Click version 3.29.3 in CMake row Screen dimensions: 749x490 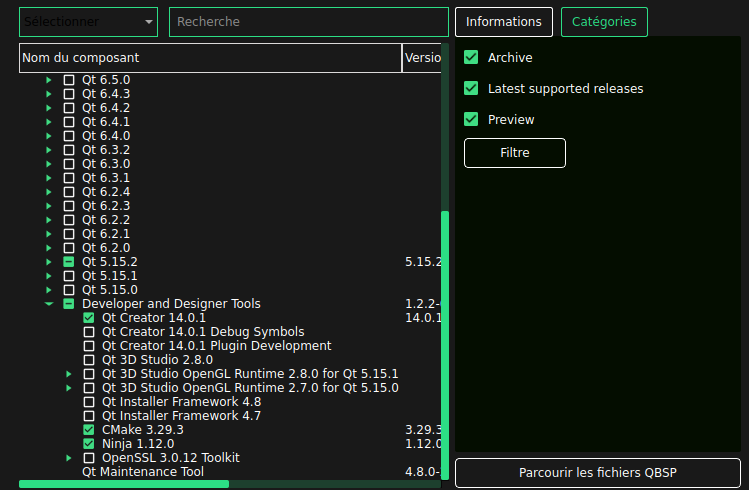[x=423, y=430]
